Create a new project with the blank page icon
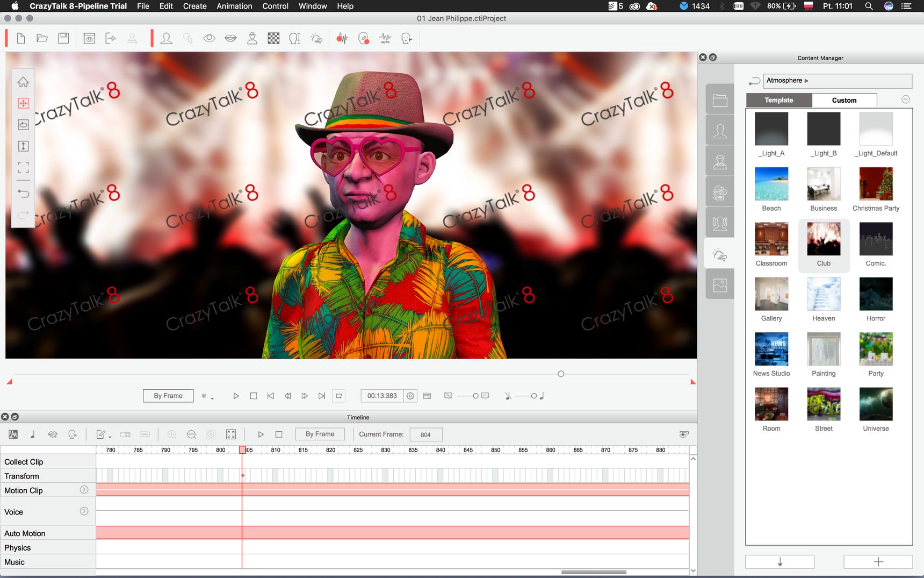The height and width of the screenshot is (578, 924). click(x=21, y=38)
